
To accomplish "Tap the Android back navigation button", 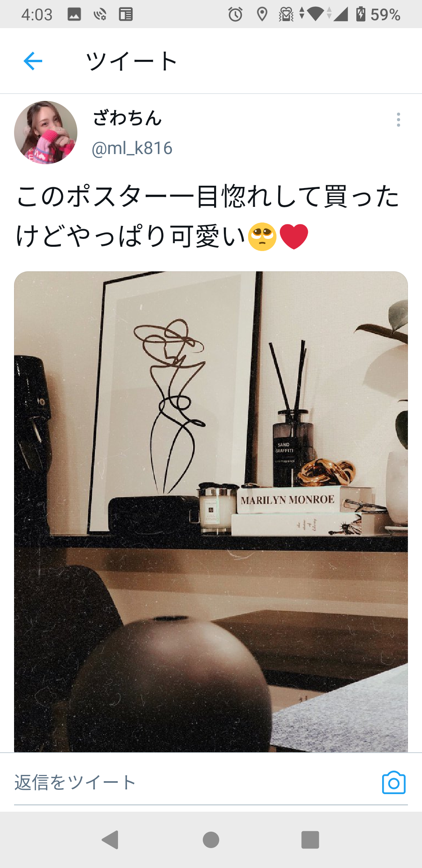I will [x=110, y=839].
